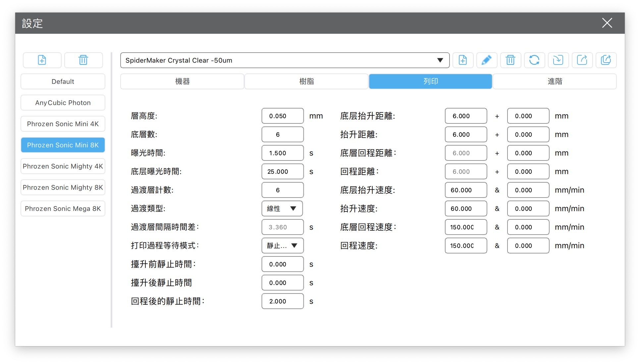This screenshot has height=364, width=640.
Task: Open the 進階 tab
Action: click(555, 81)
